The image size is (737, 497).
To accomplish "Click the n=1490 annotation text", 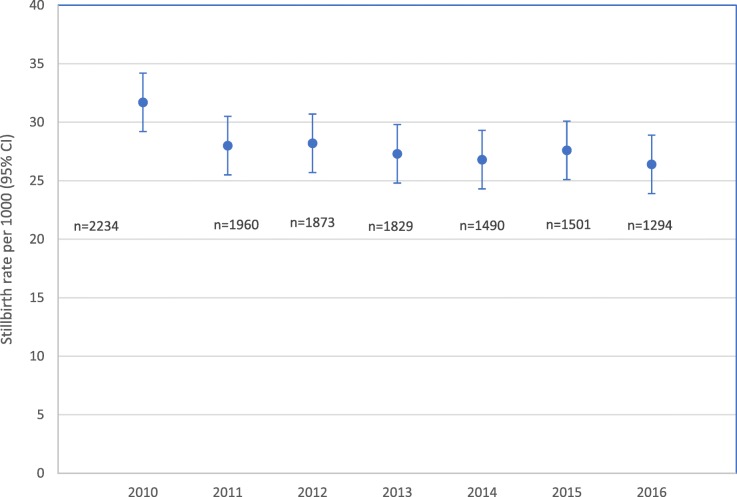I will tap(481, 226).
